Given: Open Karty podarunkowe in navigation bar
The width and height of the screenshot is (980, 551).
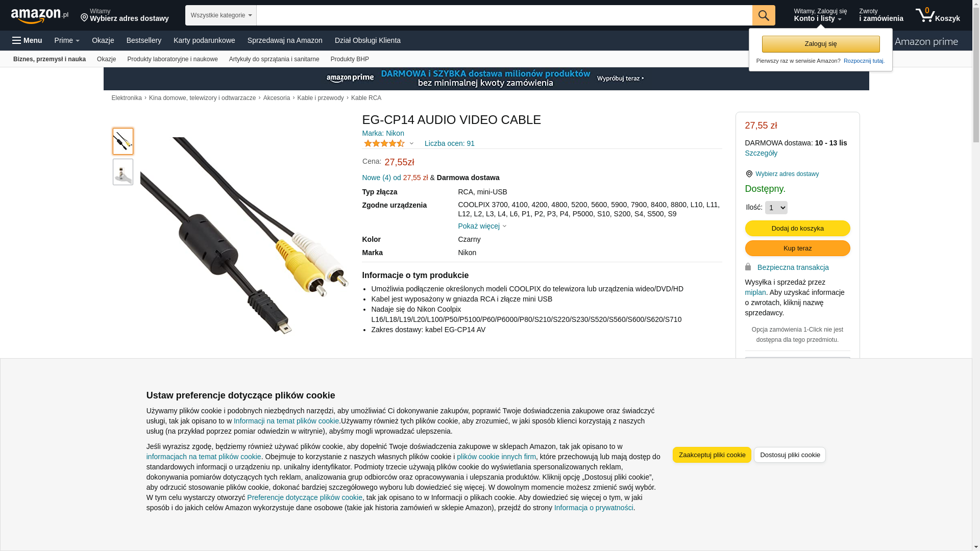Looking at the screenshot, I should pos(204,40).
